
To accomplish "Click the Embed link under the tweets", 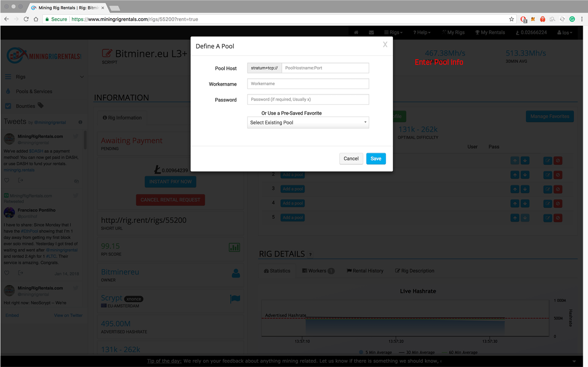I will tap(12, 315).
